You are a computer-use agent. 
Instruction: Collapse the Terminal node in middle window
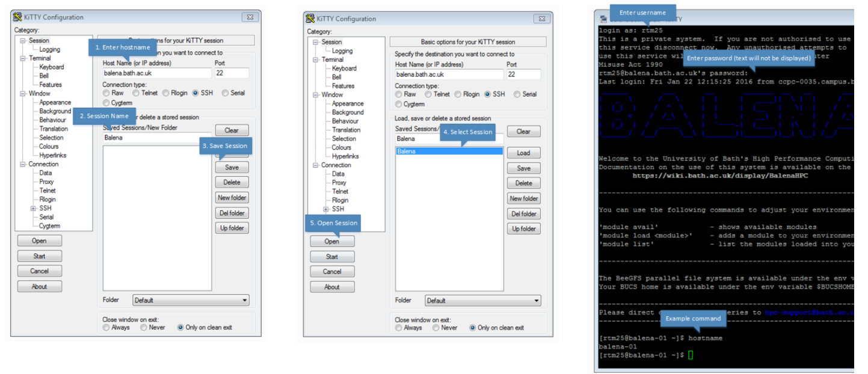315,60
